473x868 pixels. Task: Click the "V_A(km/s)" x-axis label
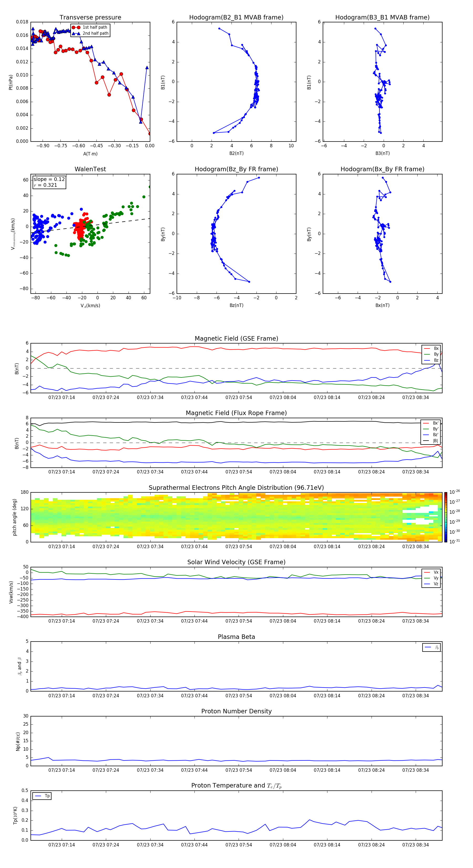pos(90,306)
